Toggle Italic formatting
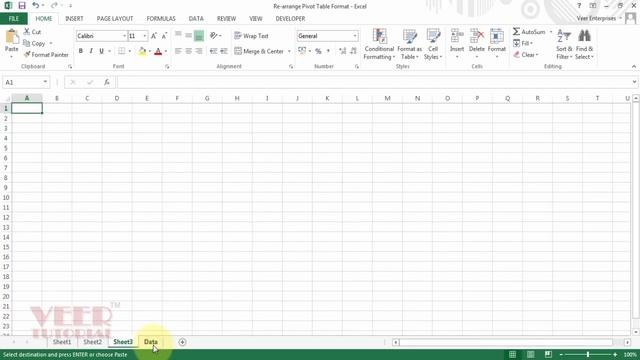This screenshot has height=360, width=640. [91, 51]
